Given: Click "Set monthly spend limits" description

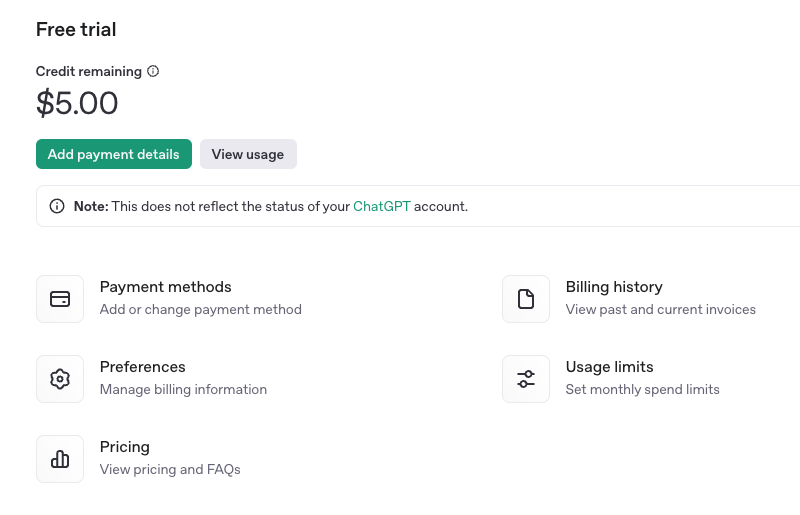Looking at the screenshot, I should pyautogui.click(x=642, y=390).
